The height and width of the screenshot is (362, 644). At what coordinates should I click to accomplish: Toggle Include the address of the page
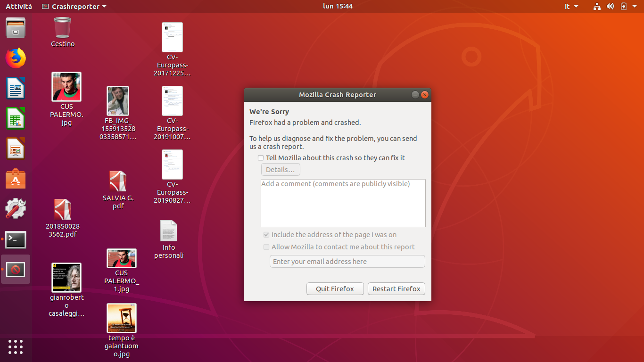[266, 235]
